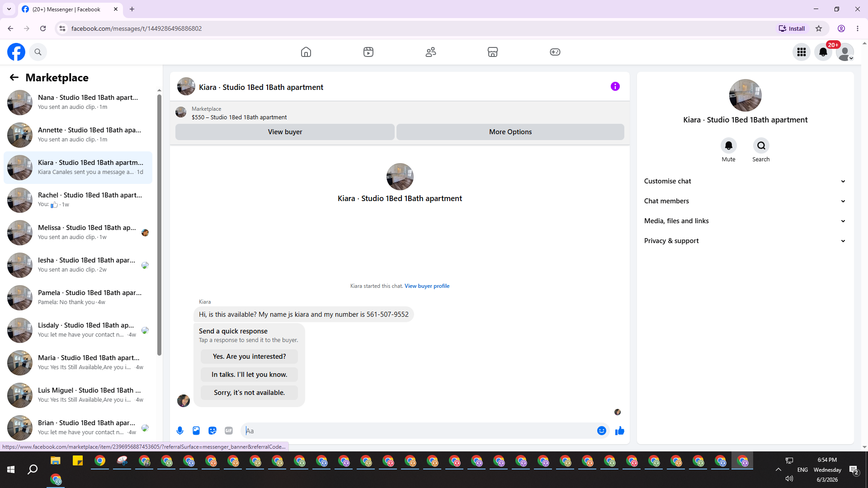Reload the page
This screenshot has width=868, height=488.
click(x=43, y=28)
